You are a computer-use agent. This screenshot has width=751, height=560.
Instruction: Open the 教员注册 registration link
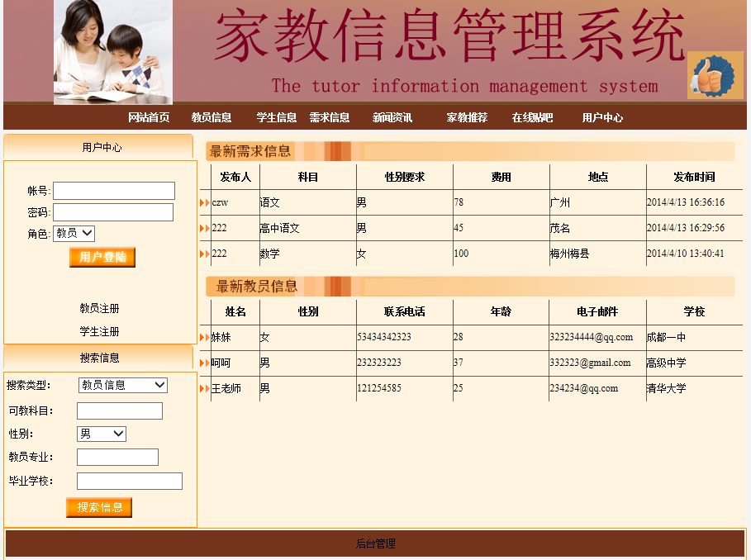tap(99, 308)
